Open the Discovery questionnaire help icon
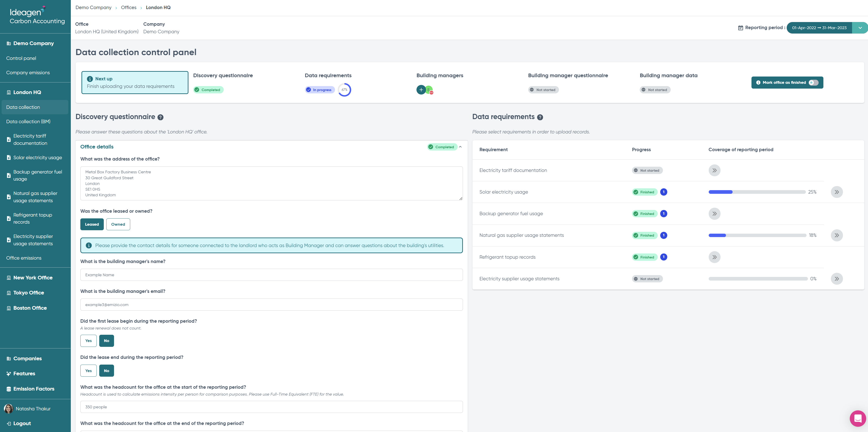This screenshot has height=432, width=868. [x=160, y=117]
